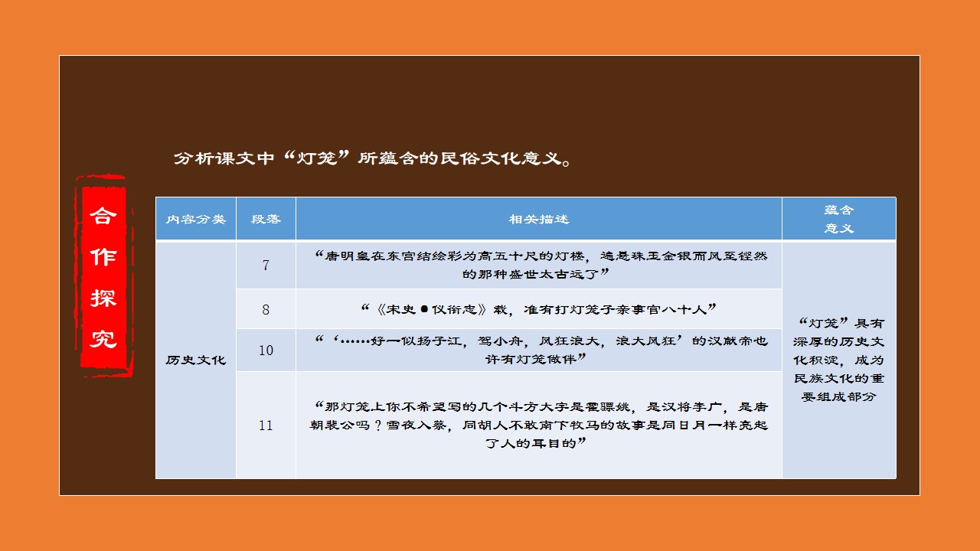Click the 合 character in the red seal

click(x=103, y=217)
